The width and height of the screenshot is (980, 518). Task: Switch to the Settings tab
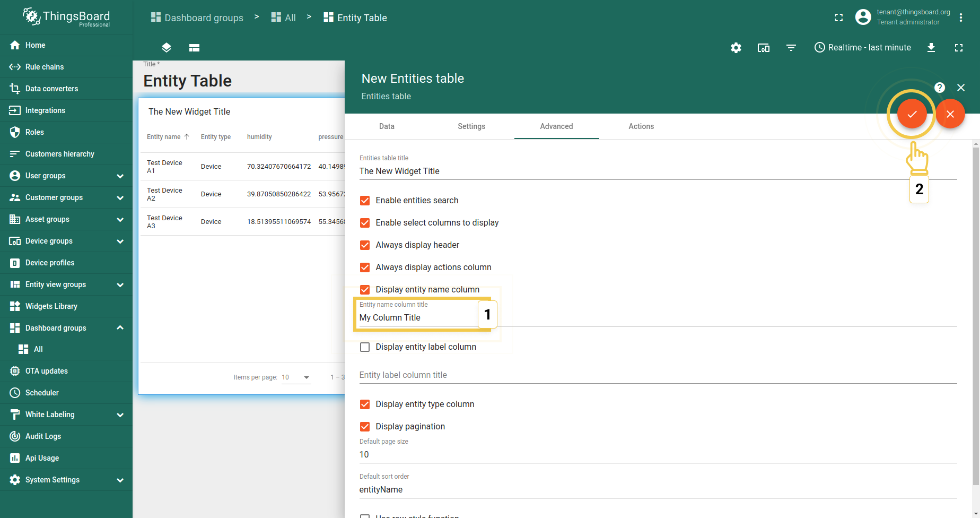pyautogui.click(x=471, y=126)
